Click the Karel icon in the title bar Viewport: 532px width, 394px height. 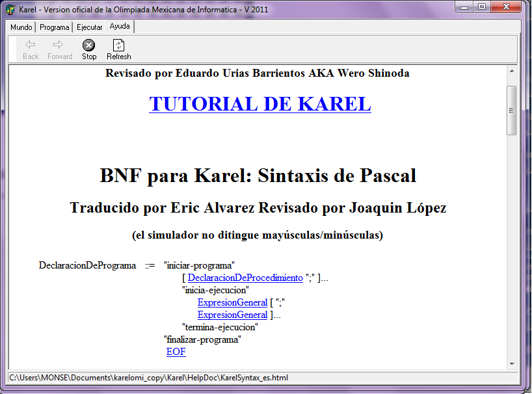(x=9, y=8)
